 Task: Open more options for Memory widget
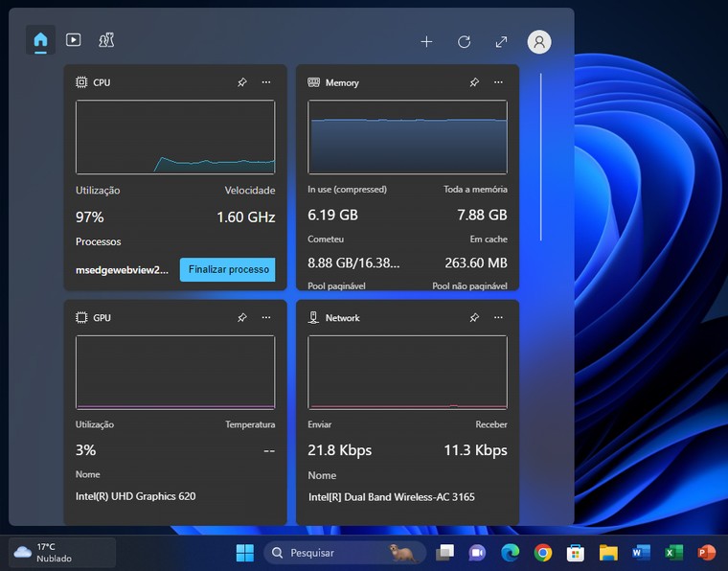point(498,82)
